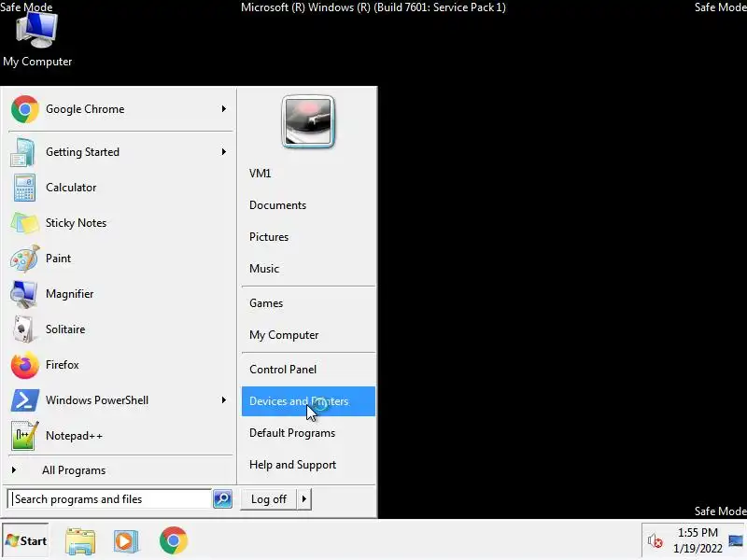The image size is (747, 560).
Task: Launch the Windows PowerShell icon
Action: (x=24, y=400)
